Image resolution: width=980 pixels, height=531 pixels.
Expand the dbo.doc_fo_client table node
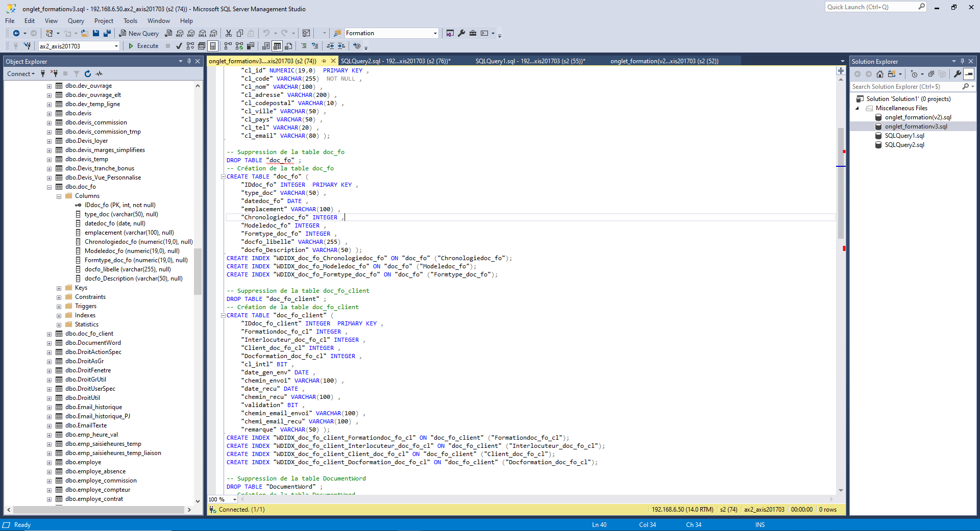coord(50,334)
